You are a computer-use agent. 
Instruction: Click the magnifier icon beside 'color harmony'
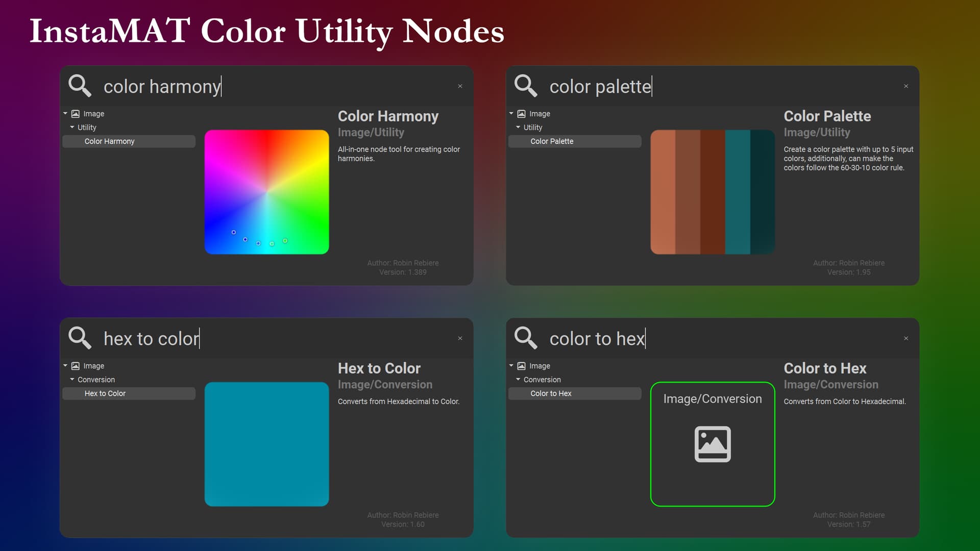[x=80, y=86]
